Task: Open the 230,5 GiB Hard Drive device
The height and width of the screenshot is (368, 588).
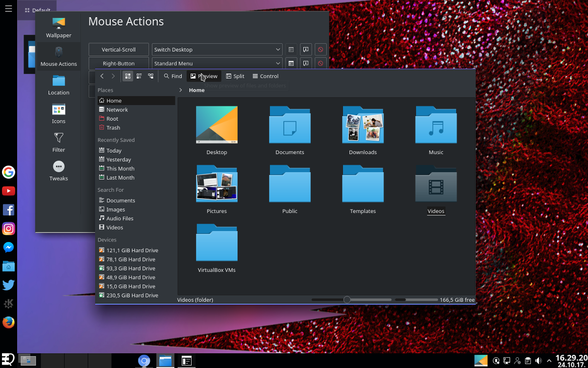Action: tap(135, 295)
